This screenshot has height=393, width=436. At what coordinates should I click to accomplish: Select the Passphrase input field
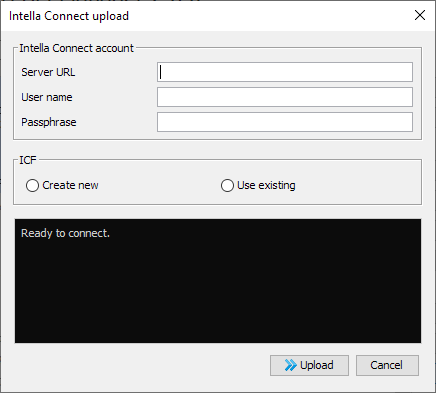click(x=285, y=122)
